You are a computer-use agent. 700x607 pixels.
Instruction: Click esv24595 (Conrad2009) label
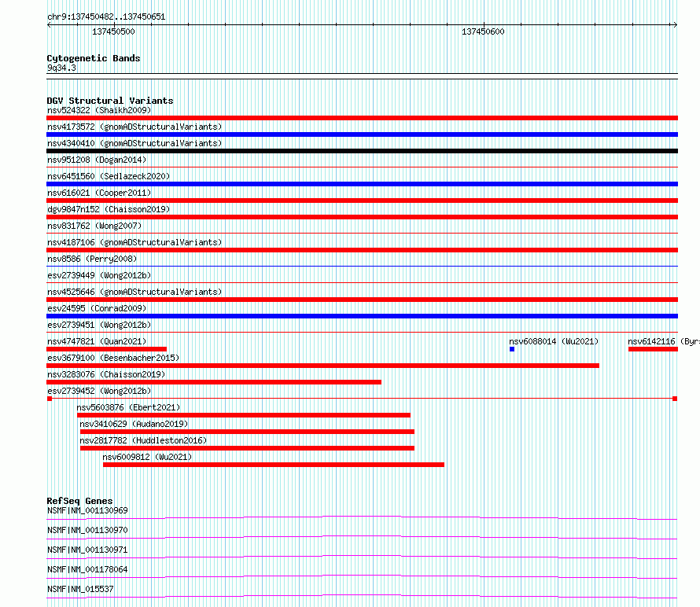(x=97, y=308)
